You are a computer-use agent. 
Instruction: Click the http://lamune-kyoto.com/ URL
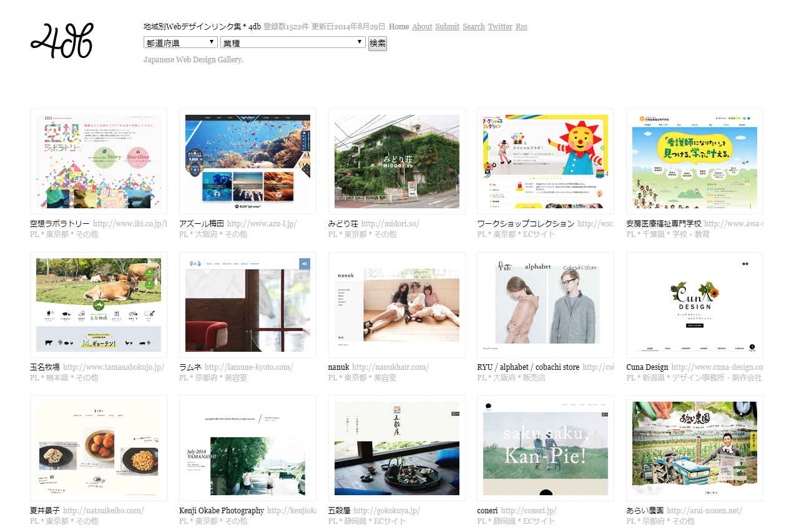click(x=248, y=367)
